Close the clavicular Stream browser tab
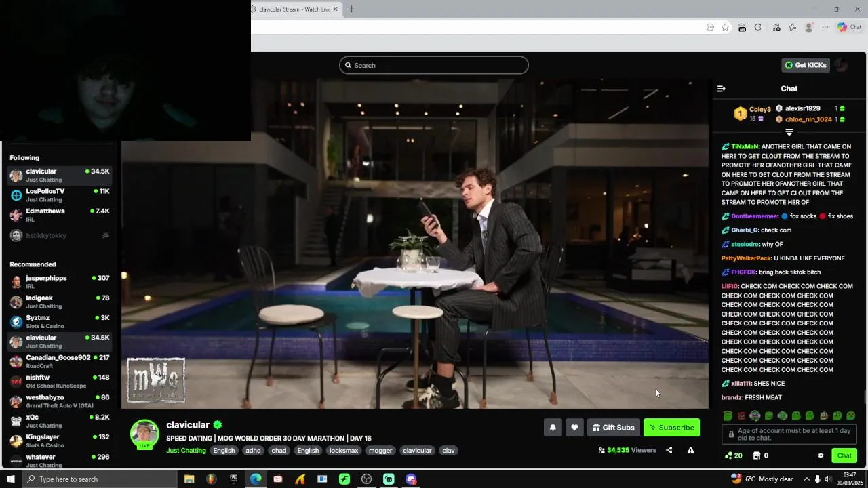The width and height of the screenshot is (868, 488). tap(335, 9)
